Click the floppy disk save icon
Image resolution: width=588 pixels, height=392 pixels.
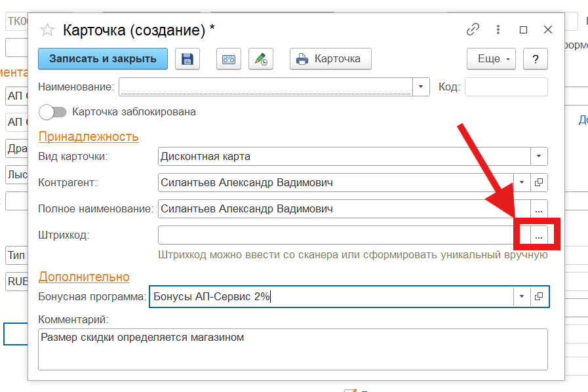click(x=187, y=59)
